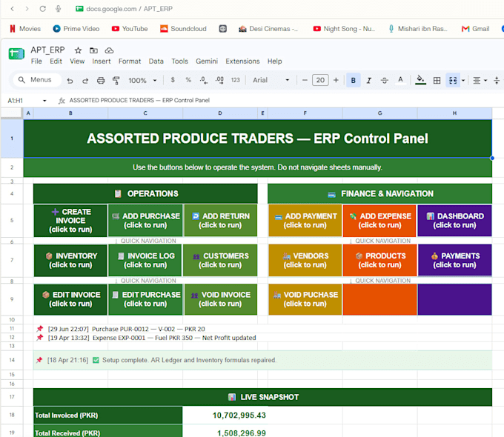The height and width of the screenshot is (437, 504).
Task: Open the Google Sheets home icon
Action: [16, 53]
